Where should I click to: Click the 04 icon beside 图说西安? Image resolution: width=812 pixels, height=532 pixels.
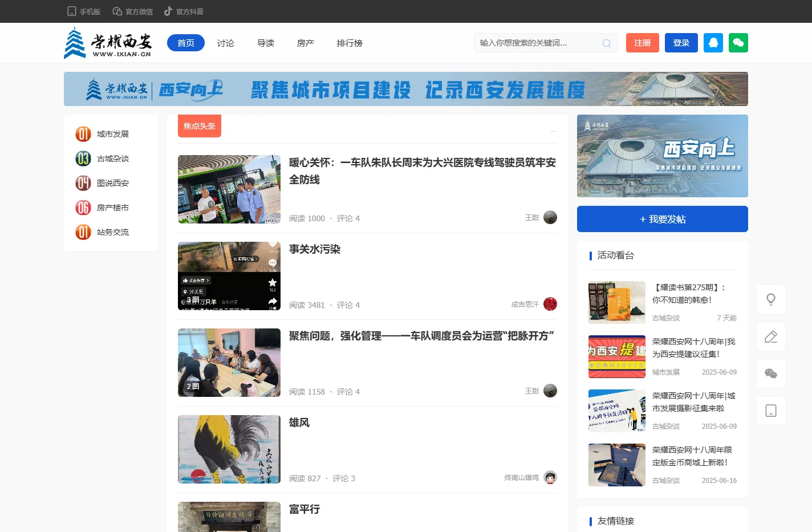(83, 183)
